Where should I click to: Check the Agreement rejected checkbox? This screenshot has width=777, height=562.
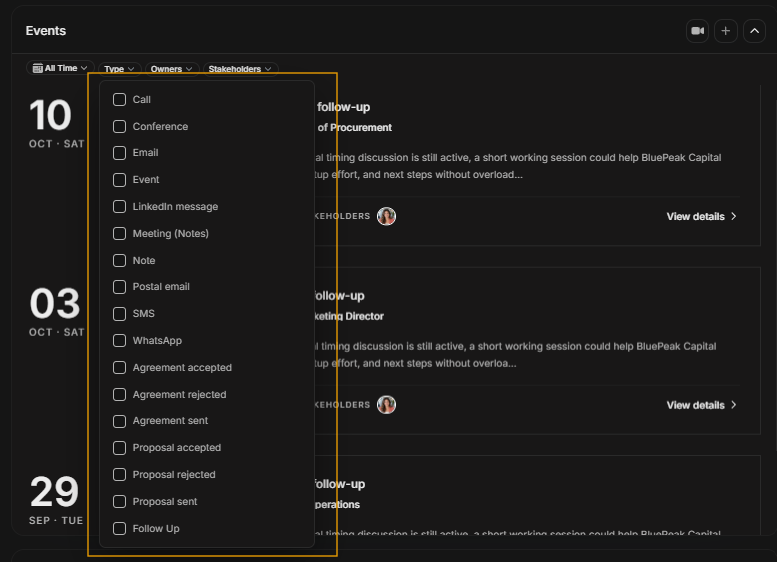pos(119,394)
